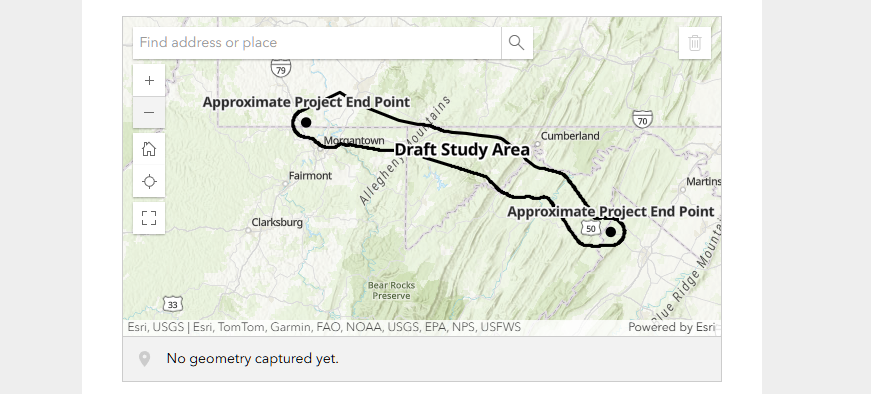Click the Clarksburg city label on map

point(277,222)
